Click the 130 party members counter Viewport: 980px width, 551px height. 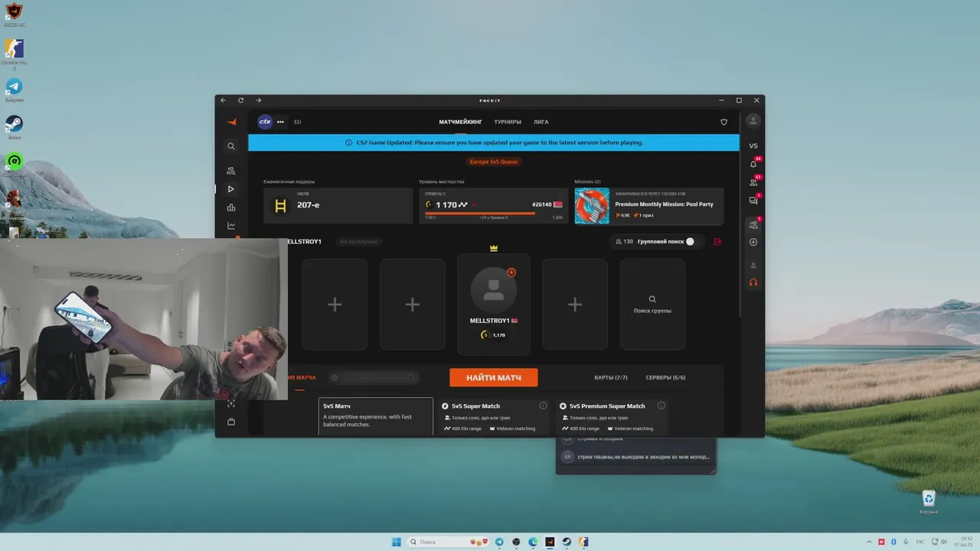click(624, 242)
